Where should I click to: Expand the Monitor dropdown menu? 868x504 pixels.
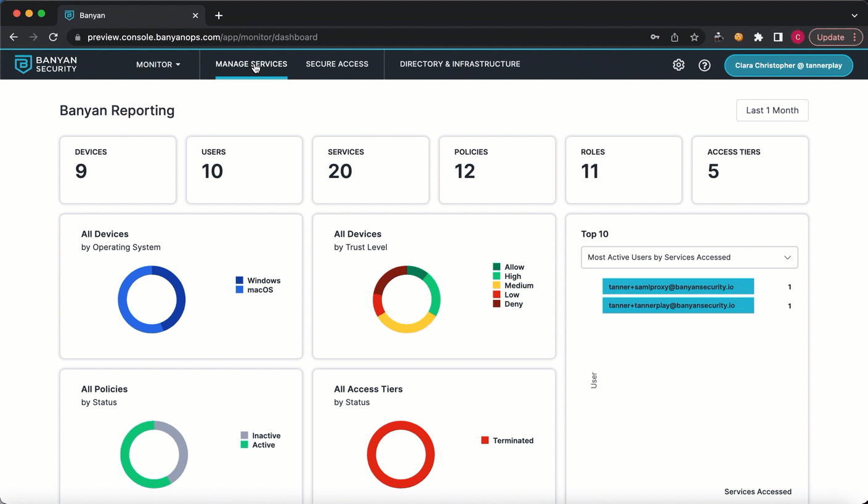coord(158,64)
